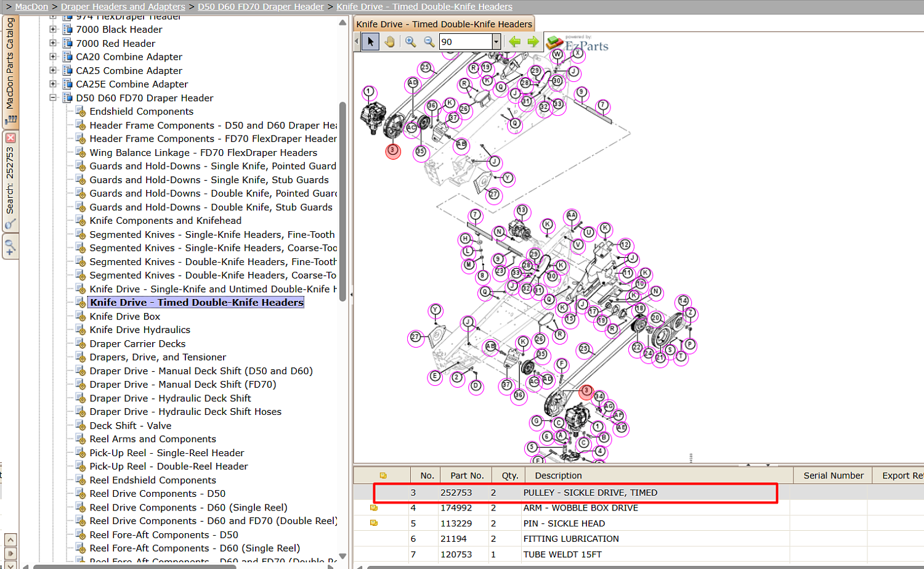Expand the CA20 Combine Adapter node

53,57
